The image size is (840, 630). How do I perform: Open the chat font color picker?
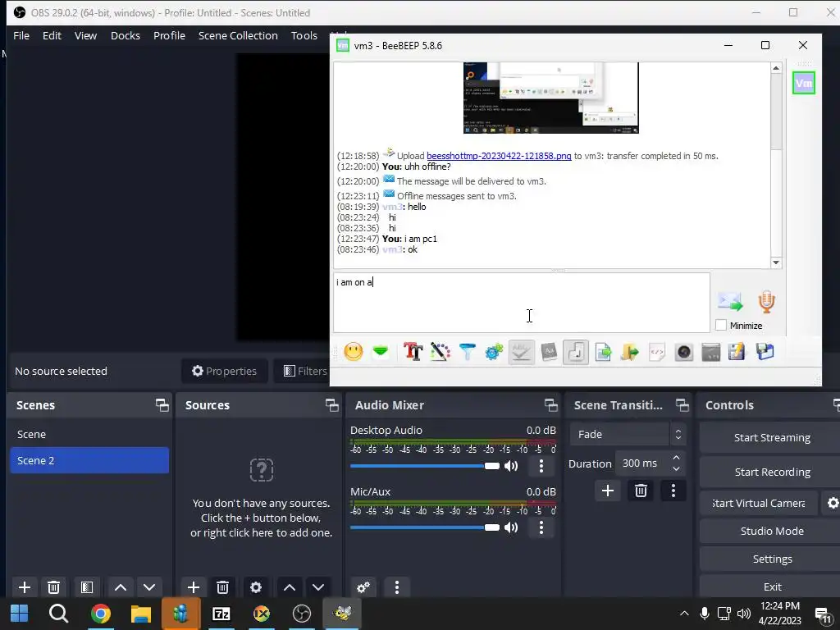point(441,352)
